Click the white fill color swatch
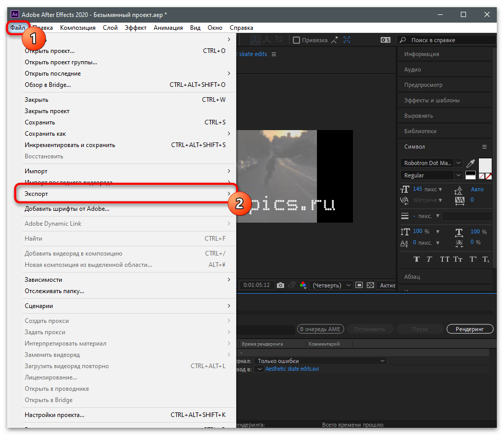This screenshot has height=435, width=504. click(485, 165)
